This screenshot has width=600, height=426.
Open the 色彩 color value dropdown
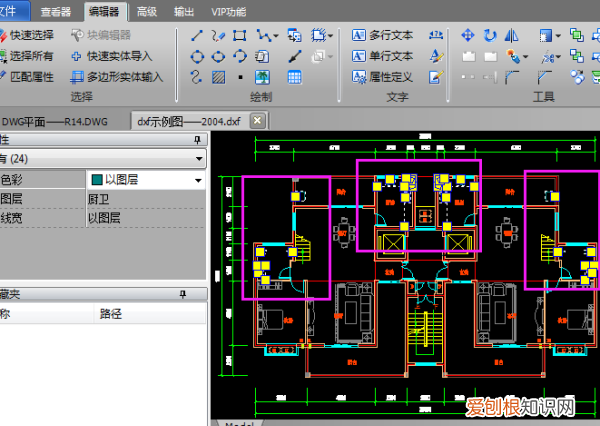coord(198,180)
